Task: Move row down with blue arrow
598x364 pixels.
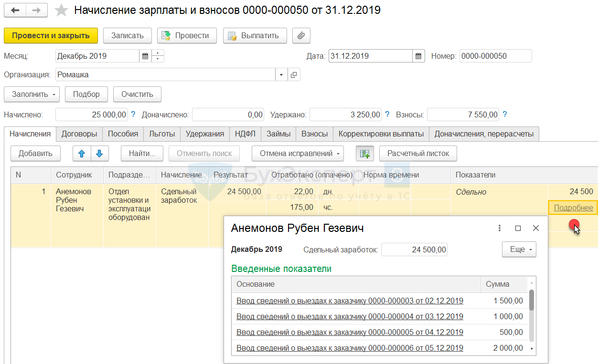Action: point(100,154)
